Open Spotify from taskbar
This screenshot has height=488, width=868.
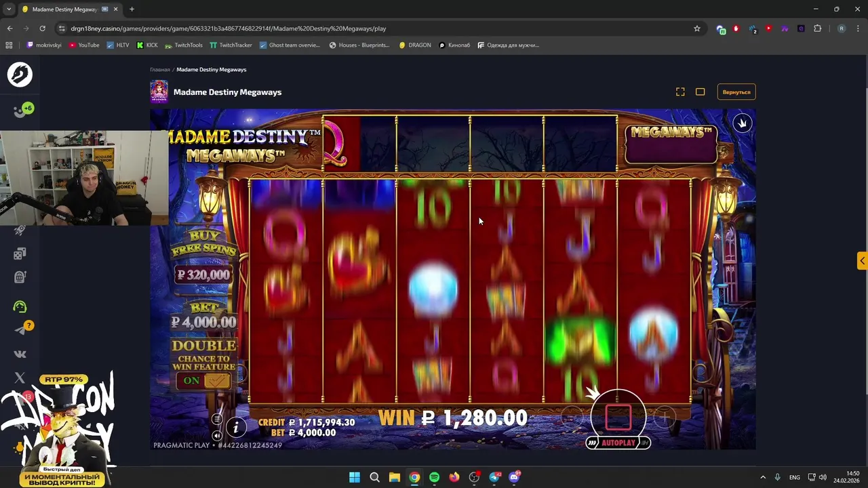tap(434, 477)
